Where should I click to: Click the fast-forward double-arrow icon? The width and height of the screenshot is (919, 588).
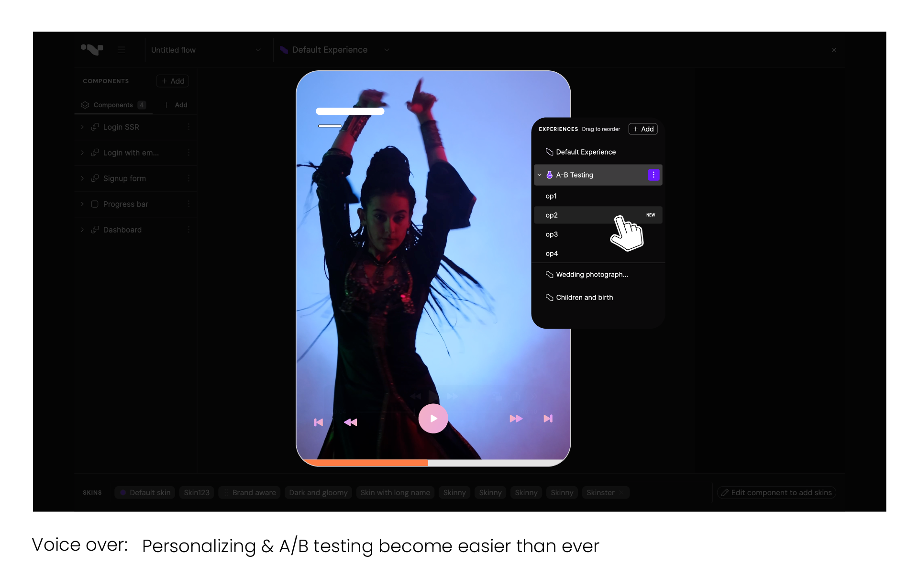click(516, 419)
